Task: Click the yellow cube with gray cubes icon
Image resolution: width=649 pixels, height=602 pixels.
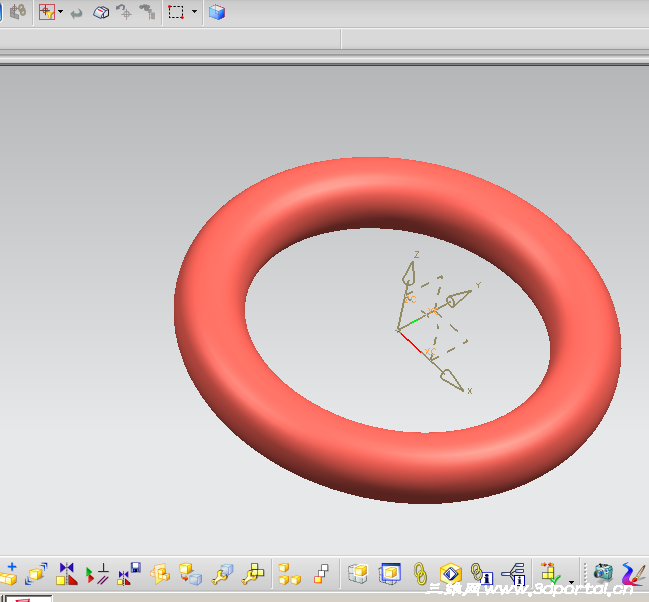Action: point(358,574)
